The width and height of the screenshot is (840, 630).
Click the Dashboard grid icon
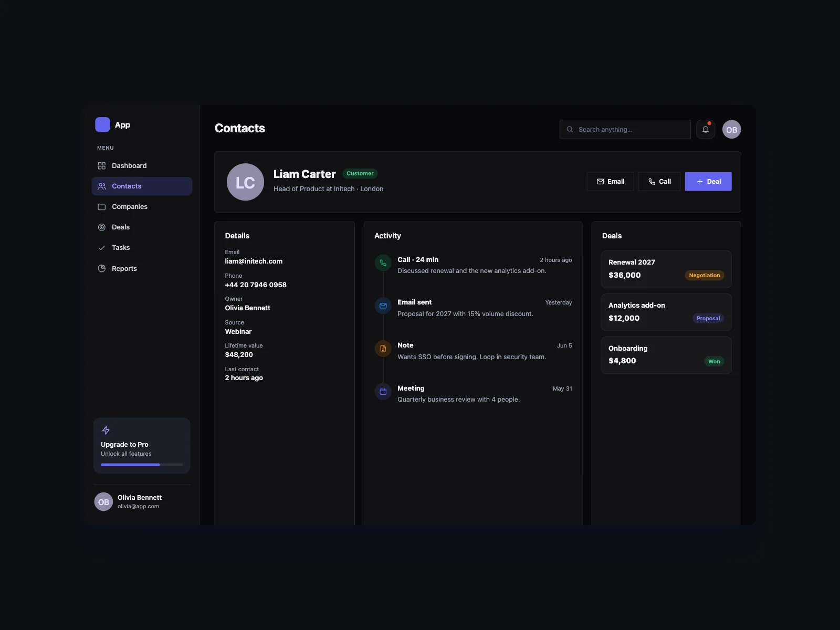point(102,165)
